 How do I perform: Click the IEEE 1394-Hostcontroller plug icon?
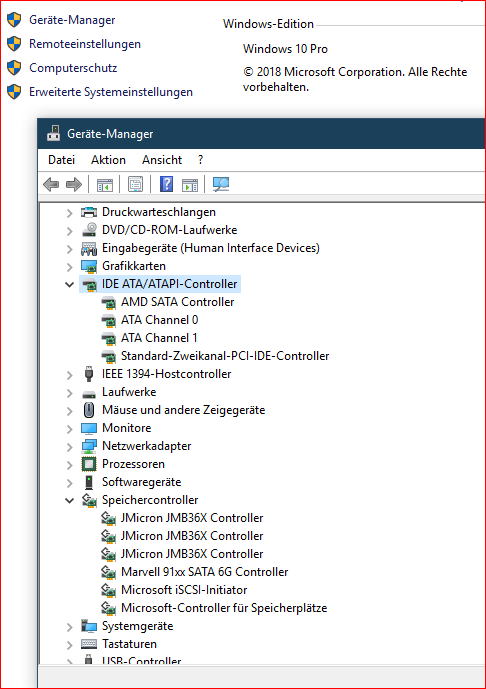pyautogui.click(x=89, y=374)
